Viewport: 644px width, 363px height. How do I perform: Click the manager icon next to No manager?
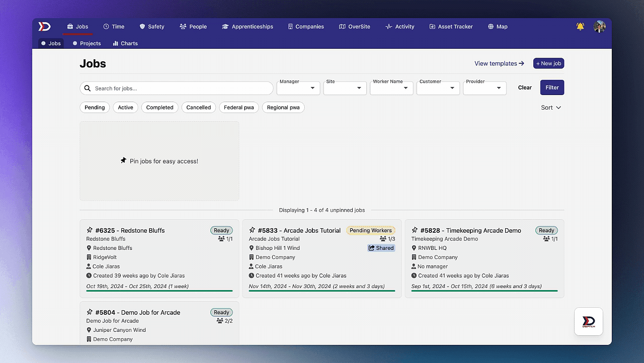coord(414,266)
